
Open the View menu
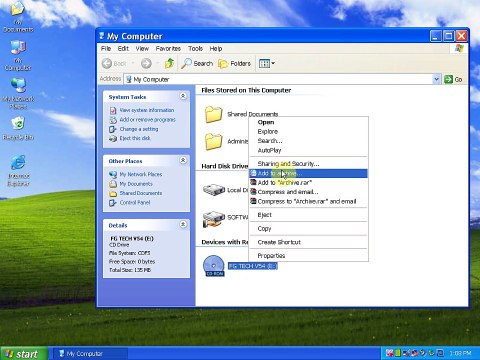(x=142, y=49)
